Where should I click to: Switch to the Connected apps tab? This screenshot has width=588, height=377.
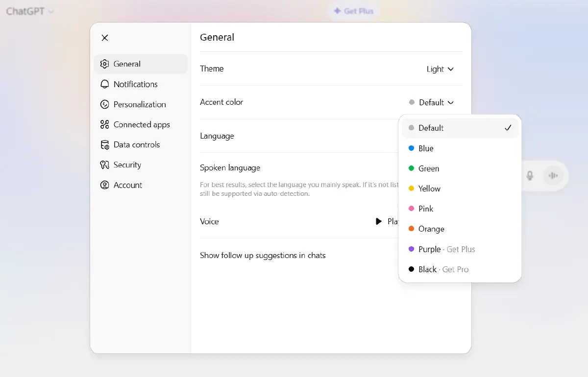(x=141, y=124)
